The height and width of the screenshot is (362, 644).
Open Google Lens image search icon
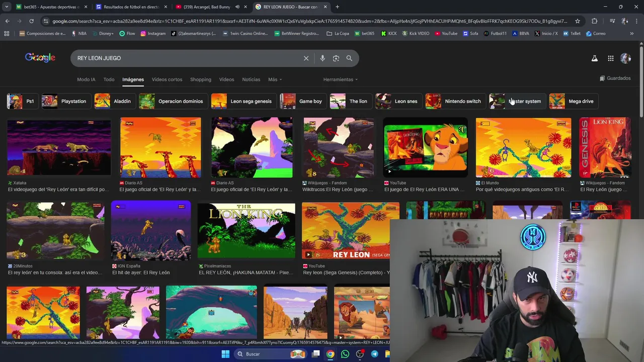tap(336, 58)
